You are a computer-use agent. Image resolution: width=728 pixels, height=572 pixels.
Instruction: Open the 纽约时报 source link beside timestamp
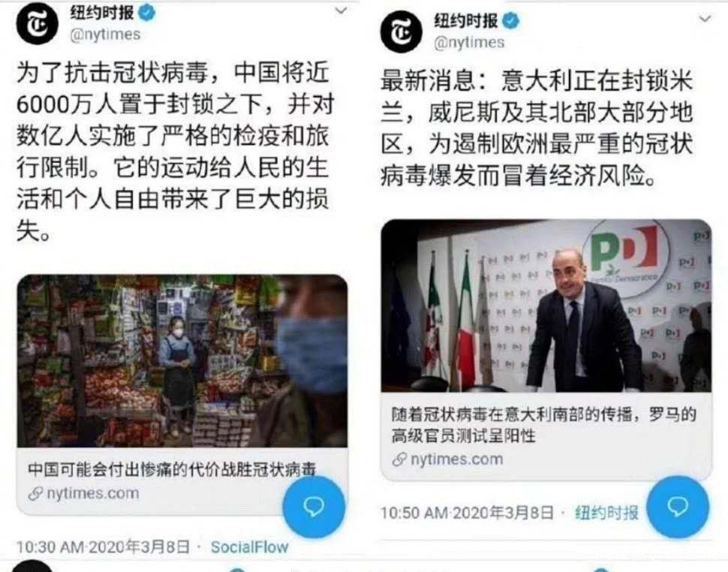(x=606, y=513)
